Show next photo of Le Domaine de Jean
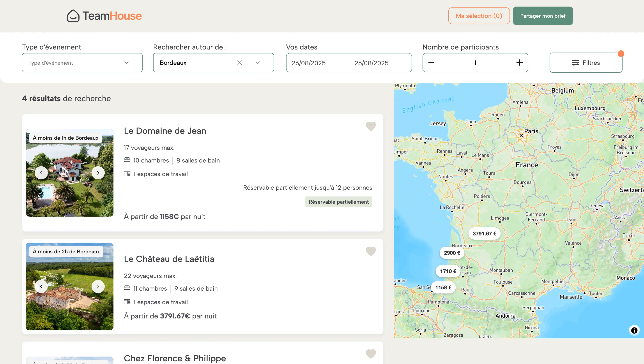The height and width of the screenshot is (364, 644). pyautogui.click(x=98, y=173)
